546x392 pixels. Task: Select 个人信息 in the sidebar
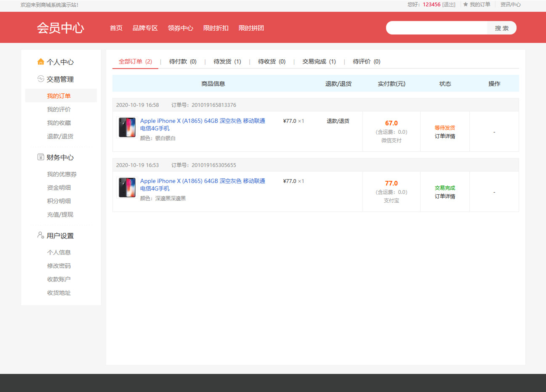[59, 252]
